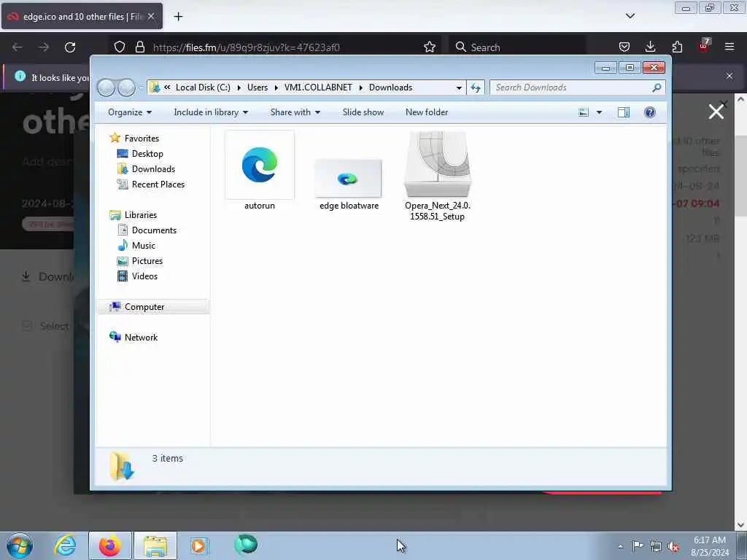Open the Pictures library

coord(147,261)
